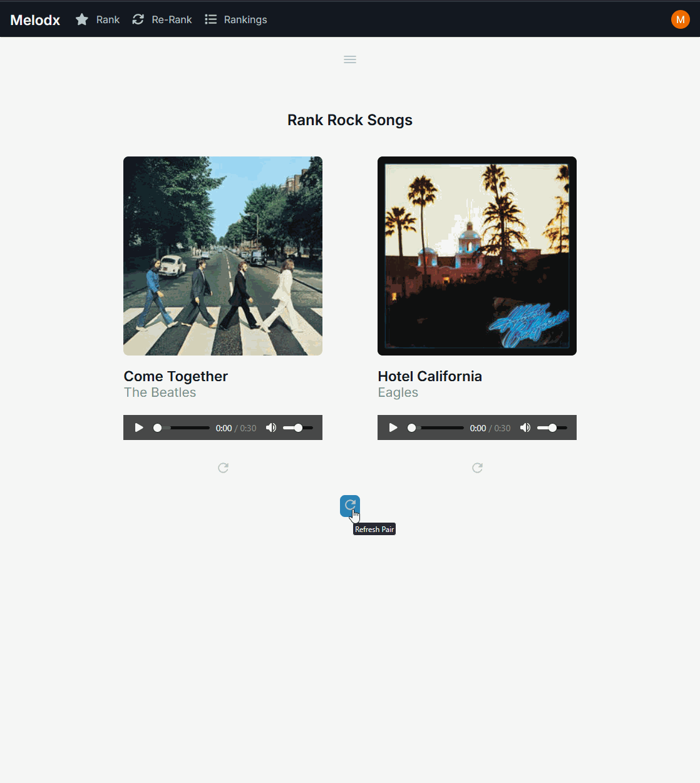This screenshot has height=783, width=700.
Task: Open the Rankings list page
Action: [x=236, y=19]
